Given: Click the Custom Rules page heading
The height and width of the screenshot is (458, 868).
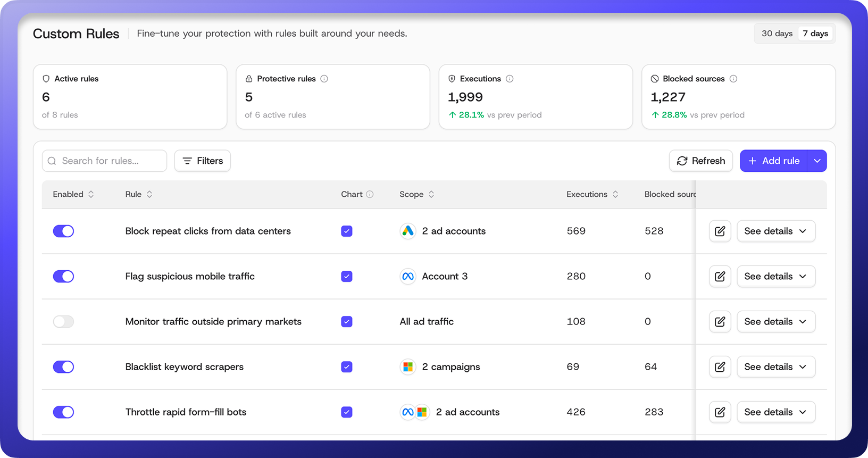Looking at the screenshot, I should (x=76, y=34).
